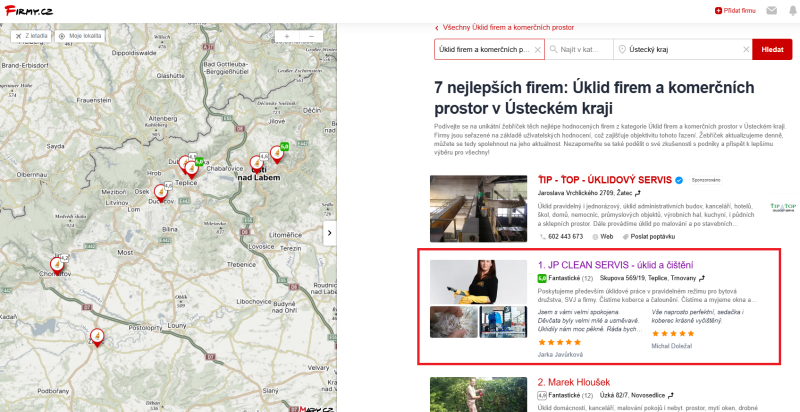
Task: Click the front Teplice pin with green 5,0
Action: coord(192,168)
